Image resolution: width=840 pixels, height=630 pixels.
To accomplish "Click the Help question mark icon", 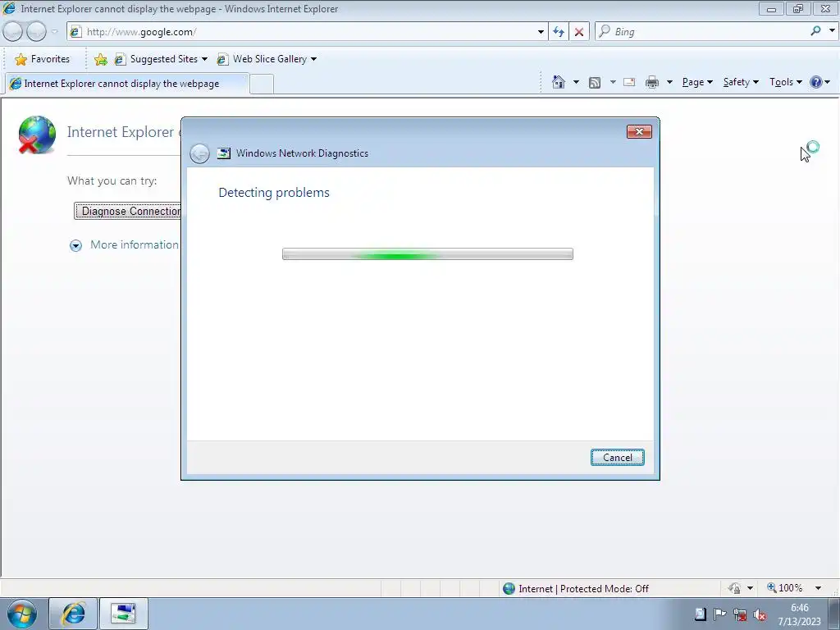I will coord(816,82).
